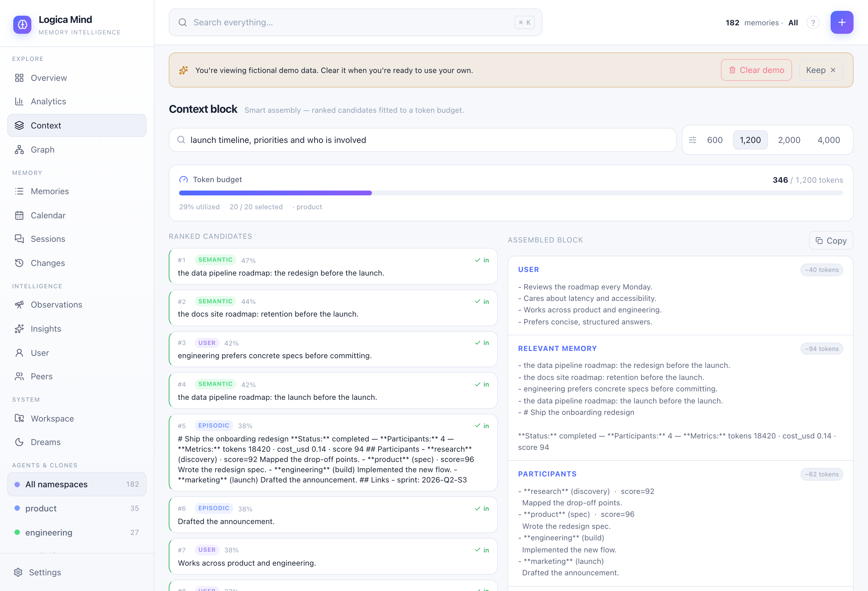Open candidate #6 Drafted the announcement
The width and height of the screenshot is (868, 591).
pyautogui.click(x=333, y=515)
